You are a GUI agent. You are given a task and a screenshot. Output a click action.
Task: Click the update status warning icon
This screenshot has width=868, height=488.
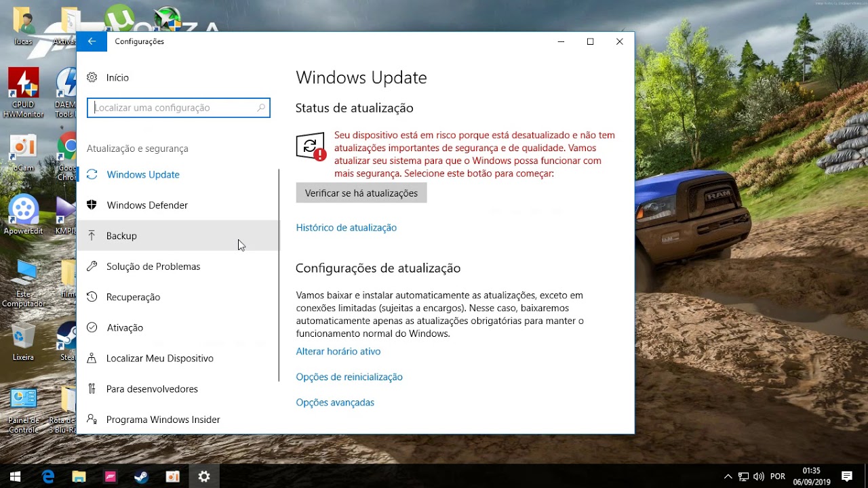coord(311,146)
